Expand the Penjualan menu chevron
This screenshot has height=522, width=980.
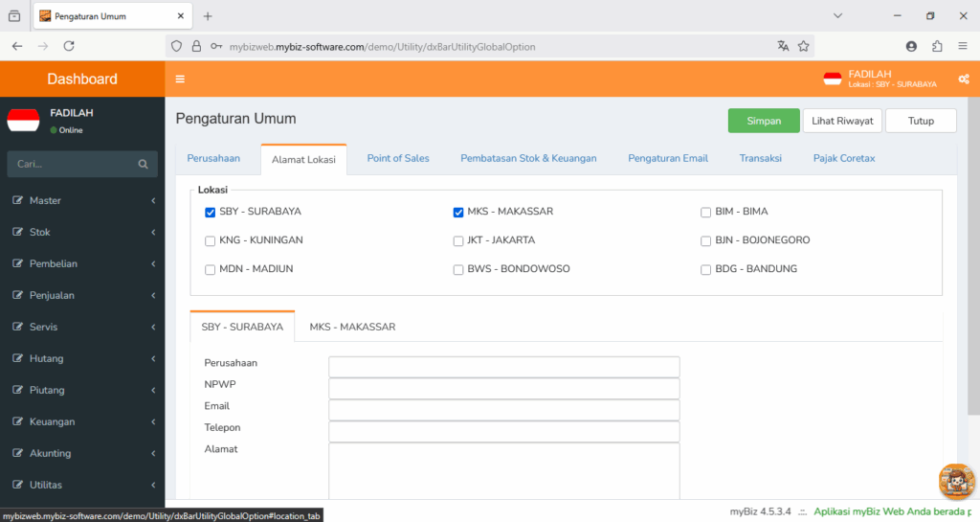point(153,296)
